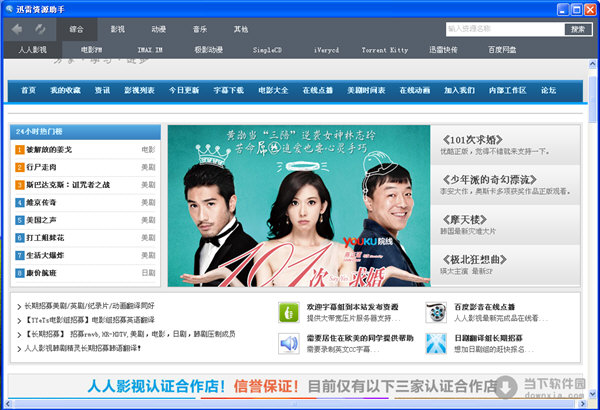The width and height of the screenshot is (600, 410).
Task: Open the 电影FM source tab
Action: pos(91,50)
